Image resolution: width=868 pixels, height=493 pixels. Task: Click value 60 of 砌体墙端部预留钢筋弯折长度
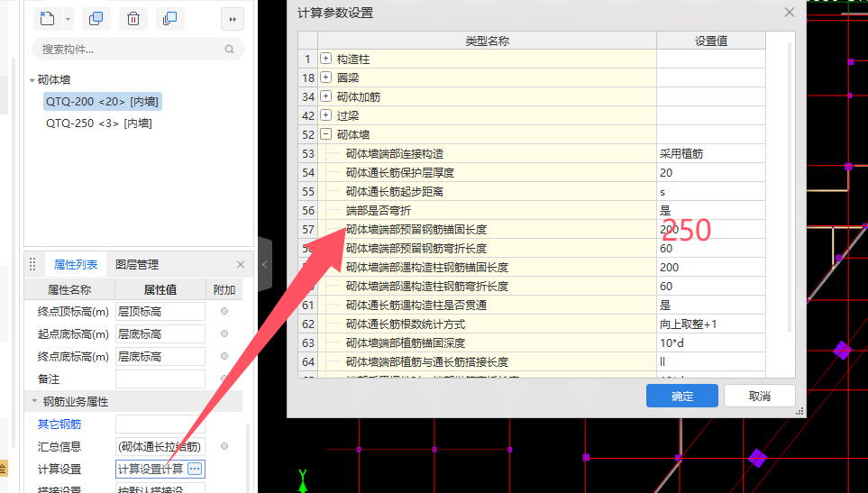[711, 249]
